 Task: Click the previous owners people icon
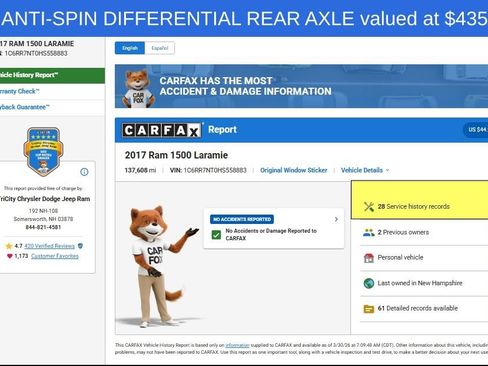tap(369, 232)
